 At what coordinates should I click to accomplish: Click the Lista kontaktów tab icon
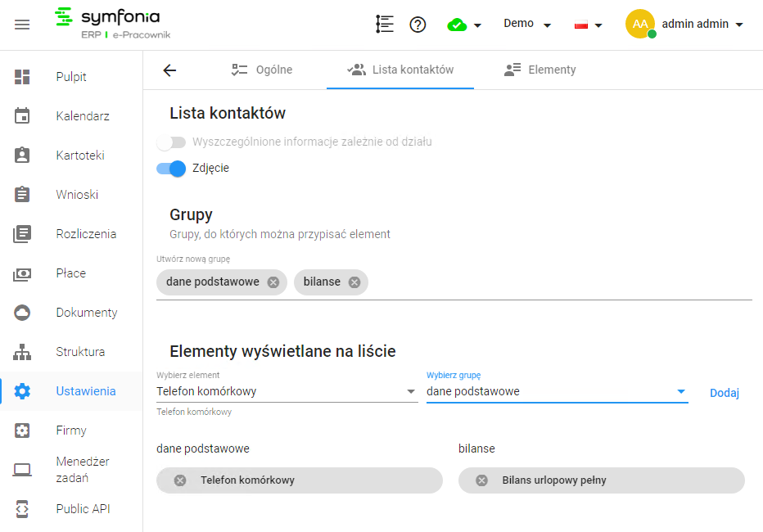(357, 70)
